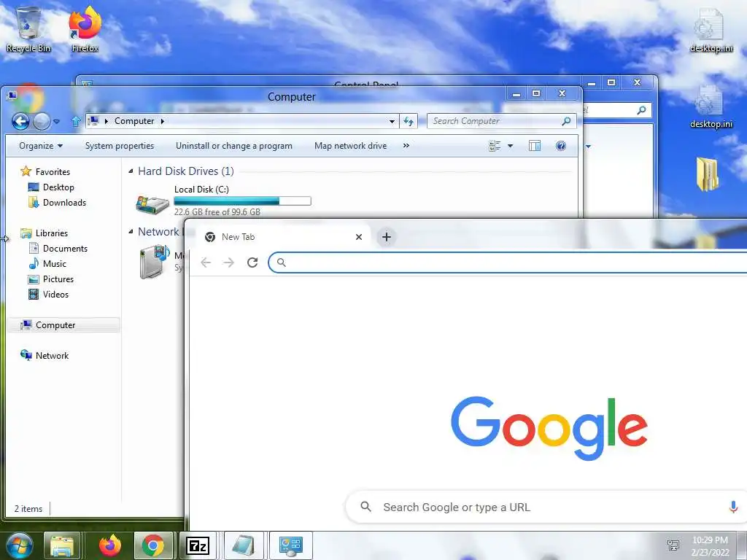Viewport: 747px width, 560px height.
Task: Click the New Tab tab in Chrome
Action: 283,237
